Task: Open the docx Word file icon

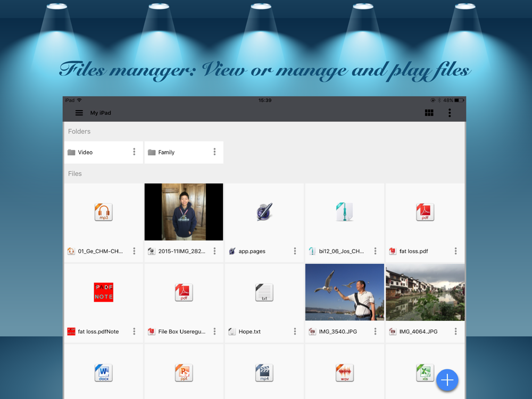Action: 104,372
